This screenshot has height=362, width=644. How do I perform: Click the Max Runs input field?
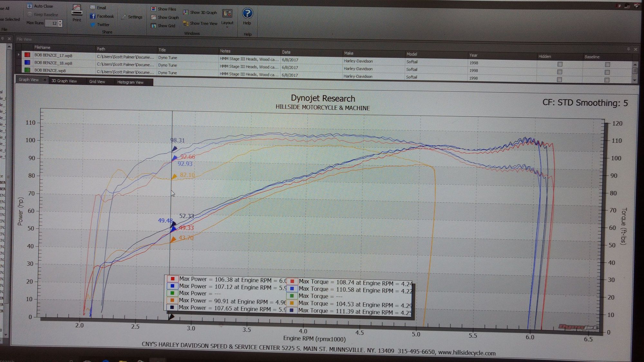(52, 23)
